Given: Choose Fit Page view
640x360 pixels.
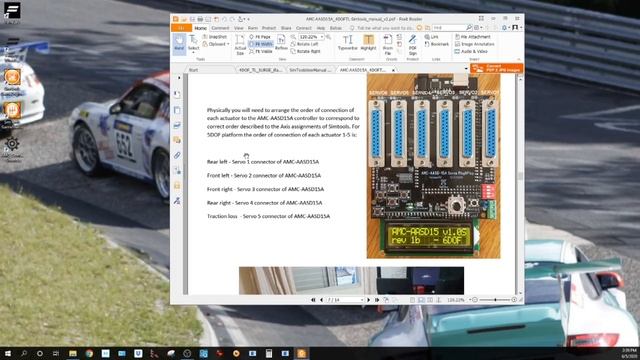Looking at the screenshot, I should 260,37.
